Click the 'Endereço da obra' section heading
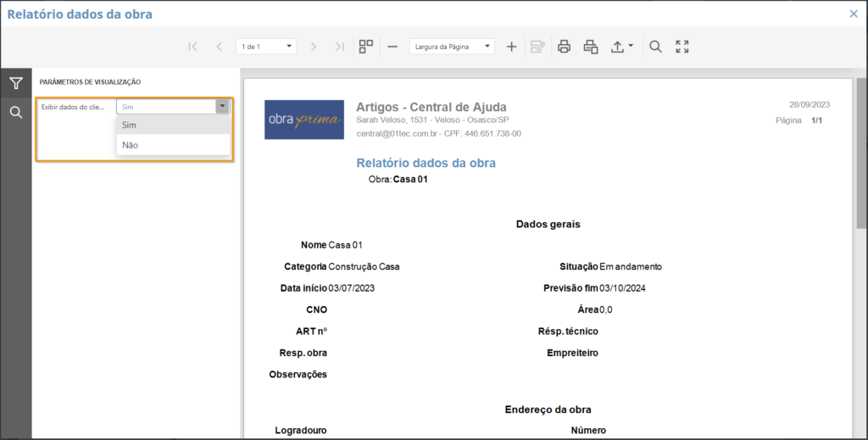Screen dimensions: 868x440 [548, 409]
